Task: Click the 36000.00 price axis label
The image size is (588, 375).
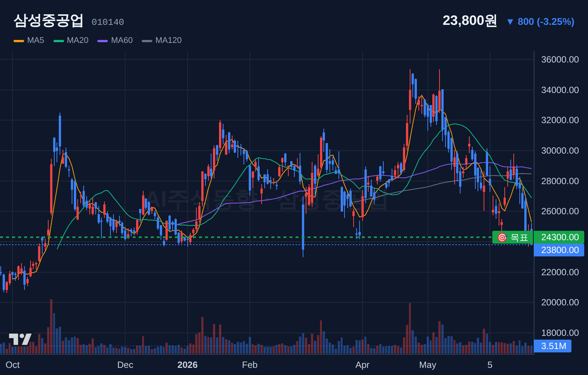Action: [560, 59]
